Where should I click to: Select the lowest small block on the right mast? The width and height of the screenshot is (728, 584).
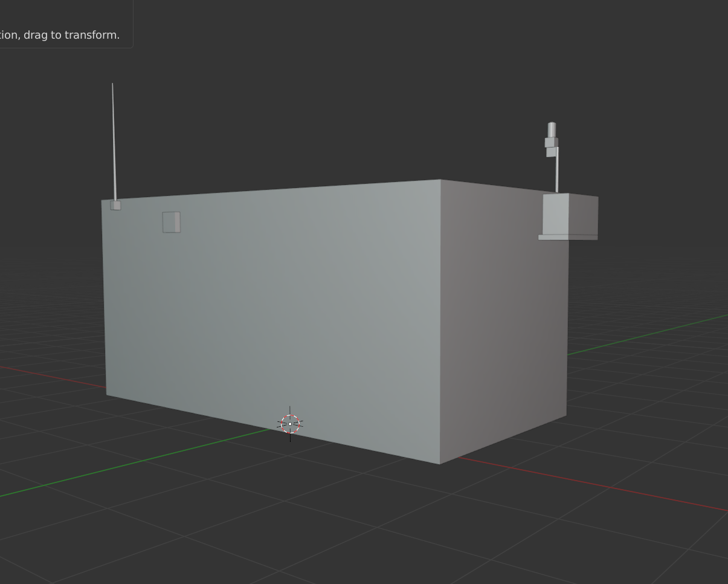point(551,152)
